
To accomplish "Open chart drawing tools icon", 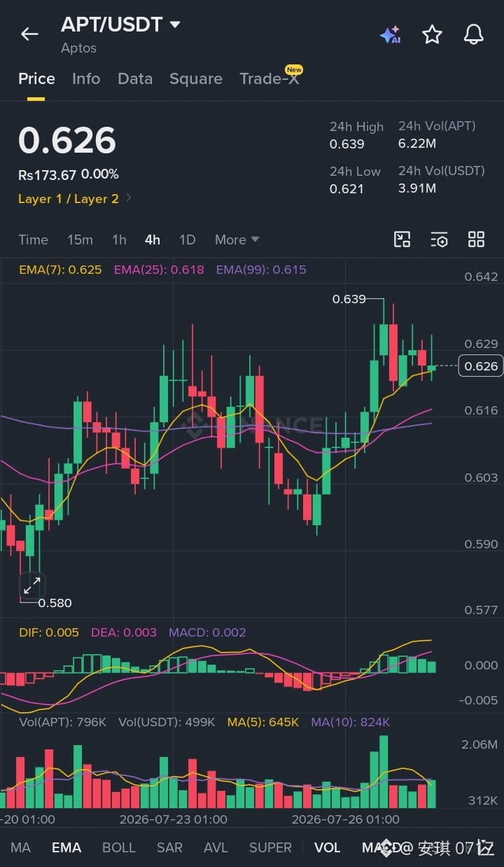I will pyautogui.click(x=402, y=240).
